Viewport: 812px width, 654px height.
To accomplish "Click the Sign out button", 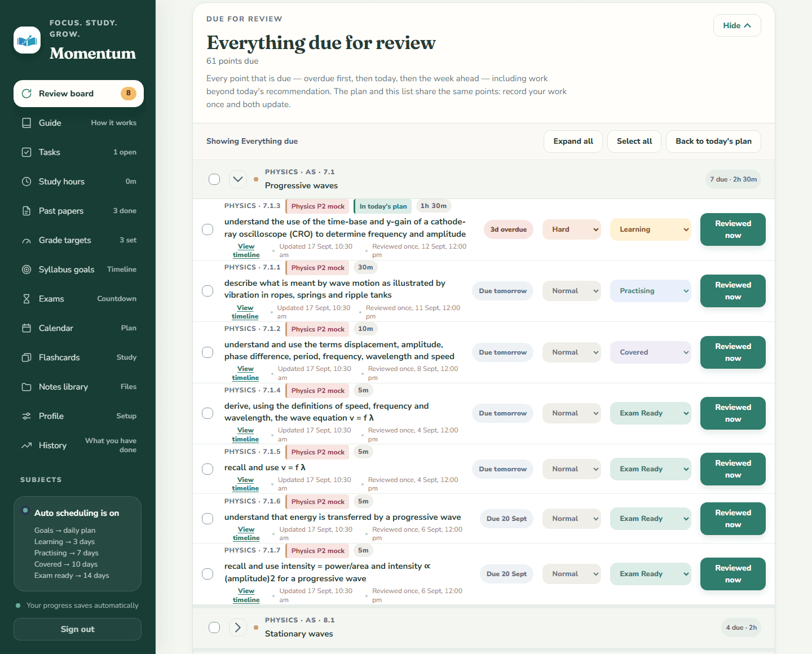I will 77,629.
